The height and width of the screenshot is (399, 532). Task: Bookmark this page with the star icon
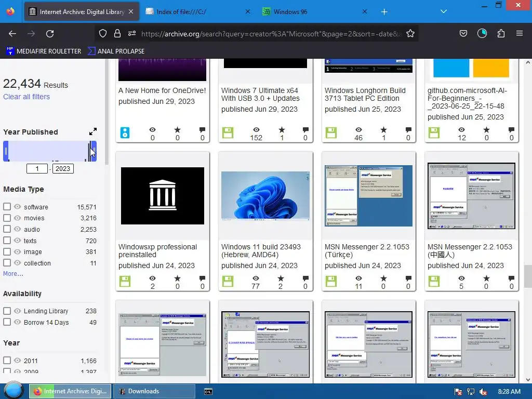(410, 34)
